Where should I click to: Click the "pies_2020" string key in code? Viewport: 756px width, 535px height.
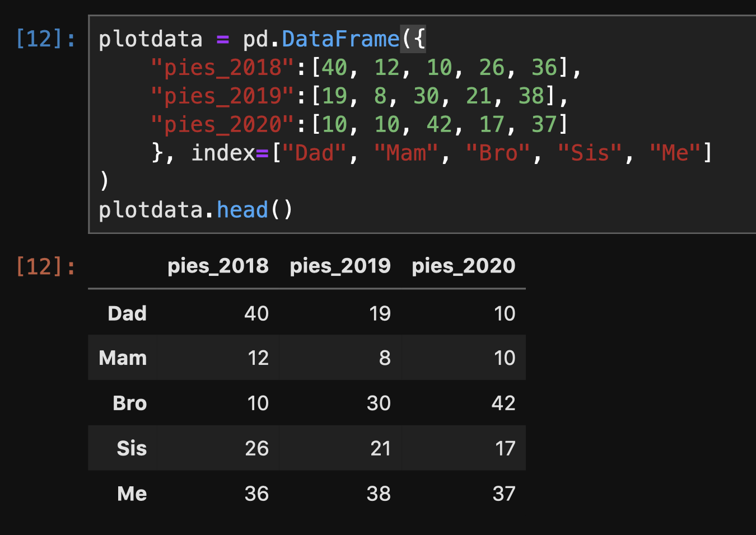(x=222, y=125)
